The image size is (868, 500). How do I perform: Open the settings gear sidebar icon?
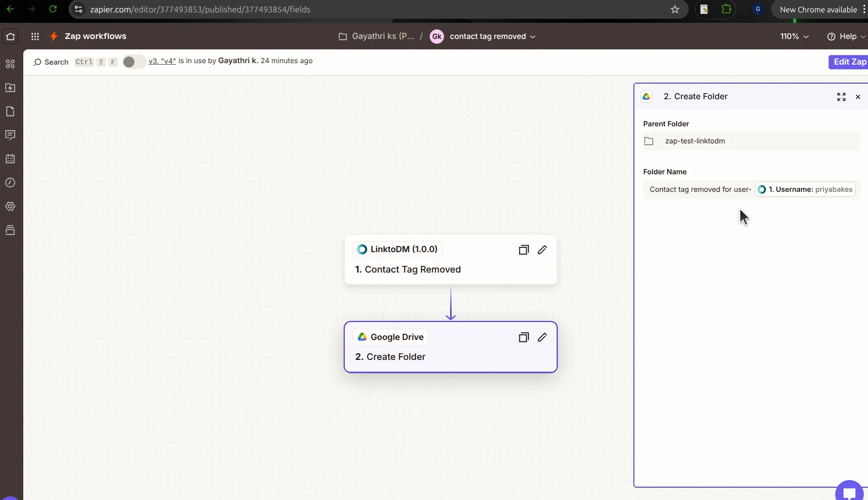[10, 207]
